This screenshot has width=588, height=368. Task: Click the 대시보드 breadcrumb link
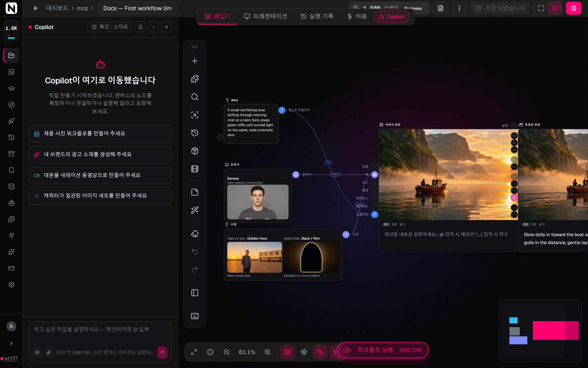57,8
